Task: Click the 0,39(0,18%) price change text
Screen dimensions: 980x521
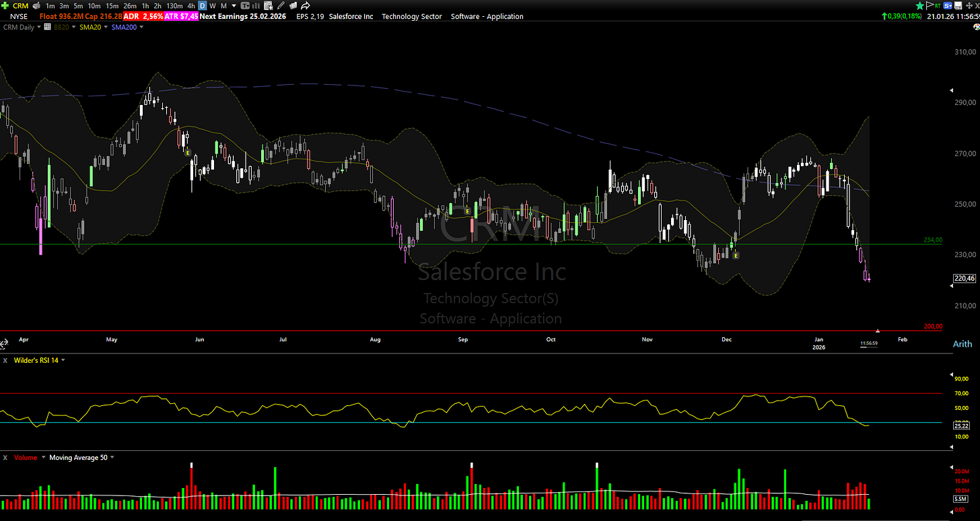Action: [905, 16]
